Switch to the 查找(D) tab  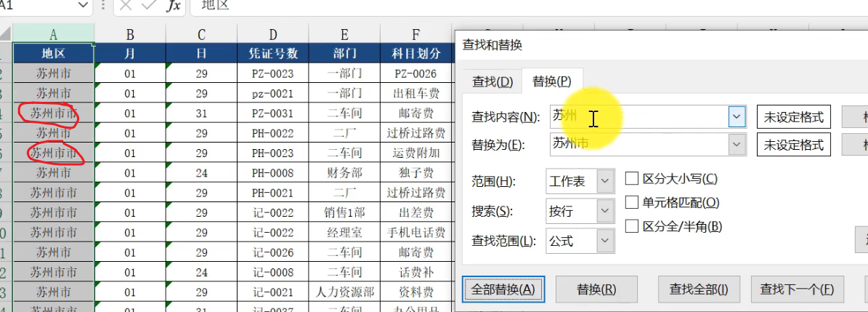(492, 82)
